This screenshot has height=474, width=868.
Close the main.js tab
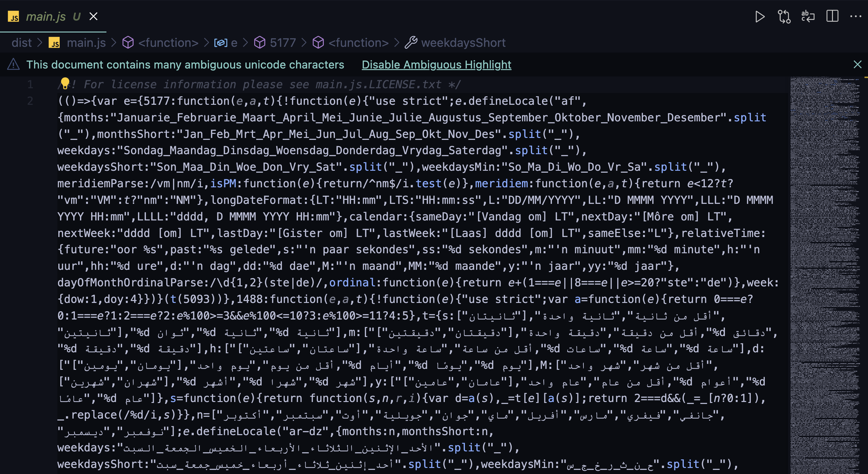(x=93, y=17)
